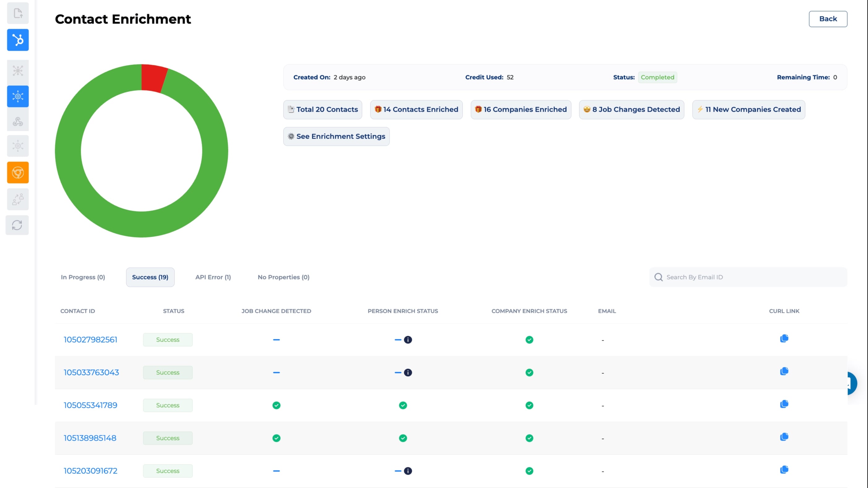Copy curl link for contact 105138985148
This screenshot has height=488, width=868.
click(x=784, y=437)
